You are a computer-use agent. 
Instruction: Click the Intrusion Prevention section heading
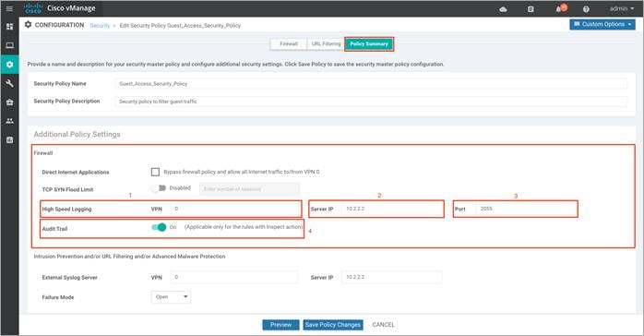[129, 257]
